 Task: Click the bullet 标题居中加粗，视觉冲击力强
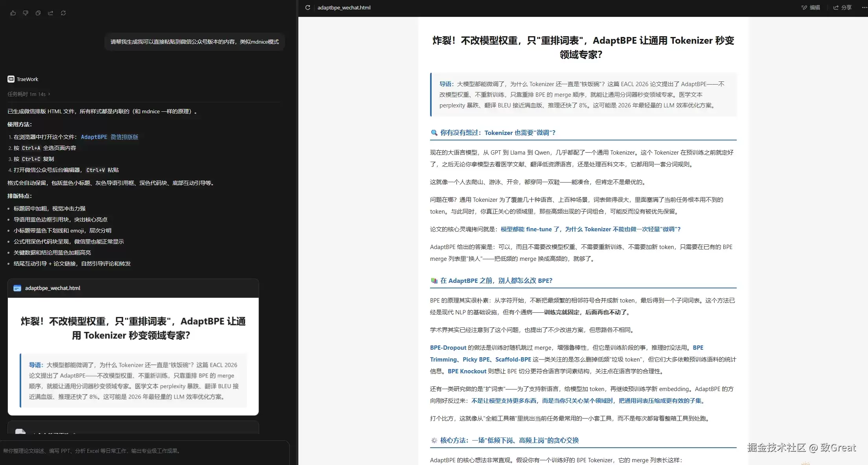50,209
